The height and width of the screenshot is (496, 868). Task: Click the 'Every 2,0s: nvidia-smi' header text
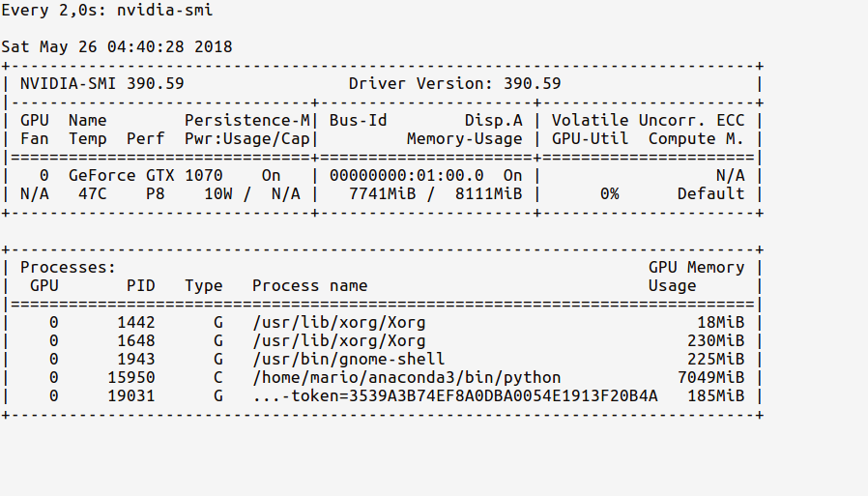click(x=107, y=11)
